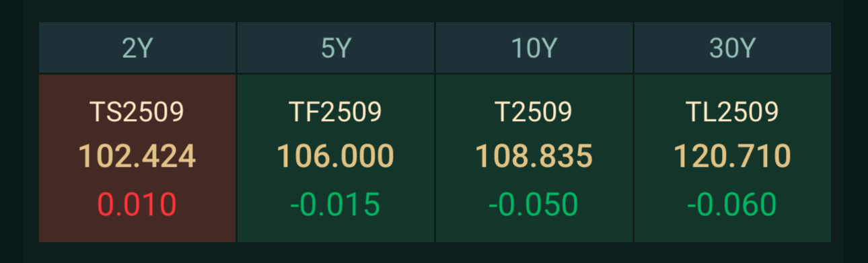Screen dimensions: 868x263
Task: Open the TF2509 contract name
Action: click(336, 112)
